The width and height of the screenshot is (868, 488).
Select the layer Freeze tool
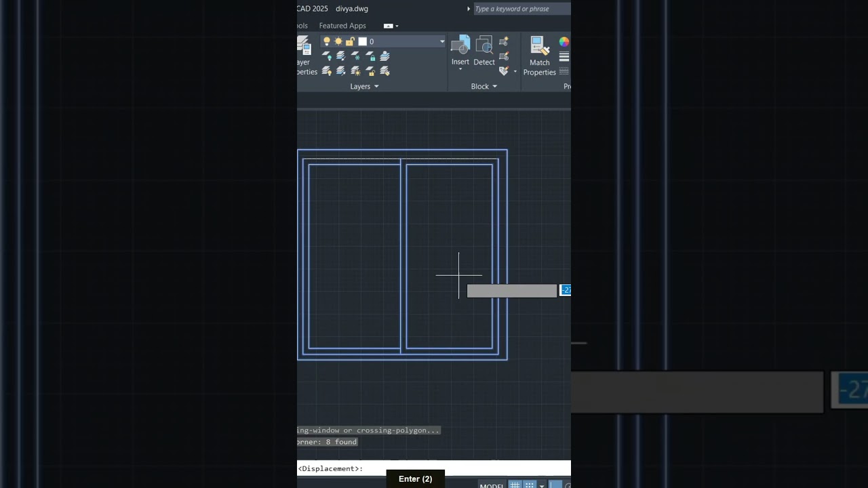pos(355,56)
